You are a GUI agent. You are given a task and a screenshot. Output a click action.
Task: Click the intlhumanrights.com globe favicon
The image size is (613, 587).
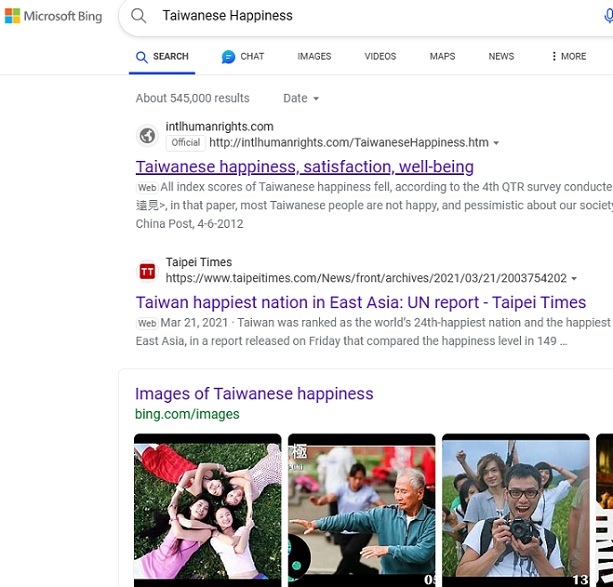point(147,135)
